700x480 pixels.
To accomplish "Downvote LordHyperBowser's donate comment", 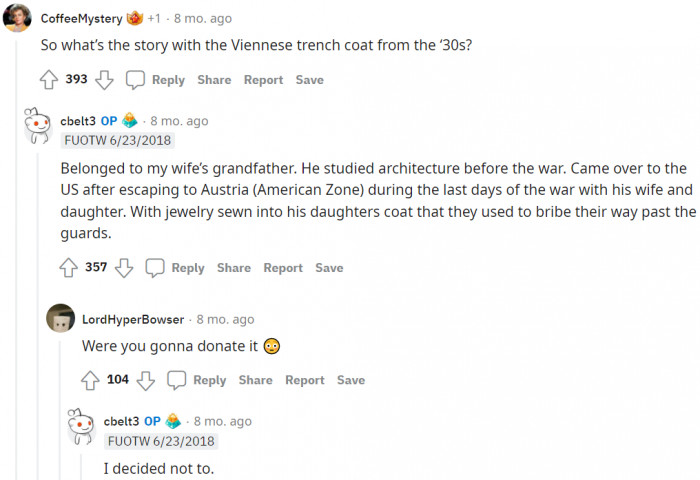I will pyautogui.click(x=146, y=380).
